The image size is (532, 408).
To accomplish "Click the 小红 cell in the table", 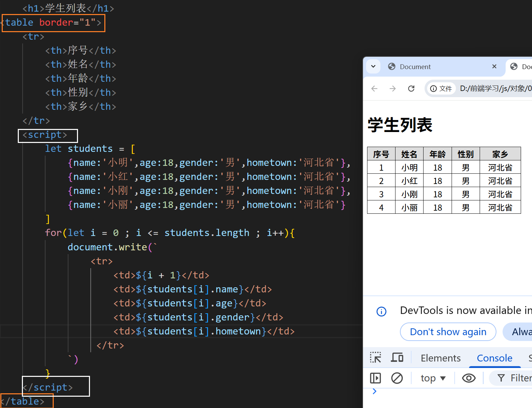I will tap(409, 181).
